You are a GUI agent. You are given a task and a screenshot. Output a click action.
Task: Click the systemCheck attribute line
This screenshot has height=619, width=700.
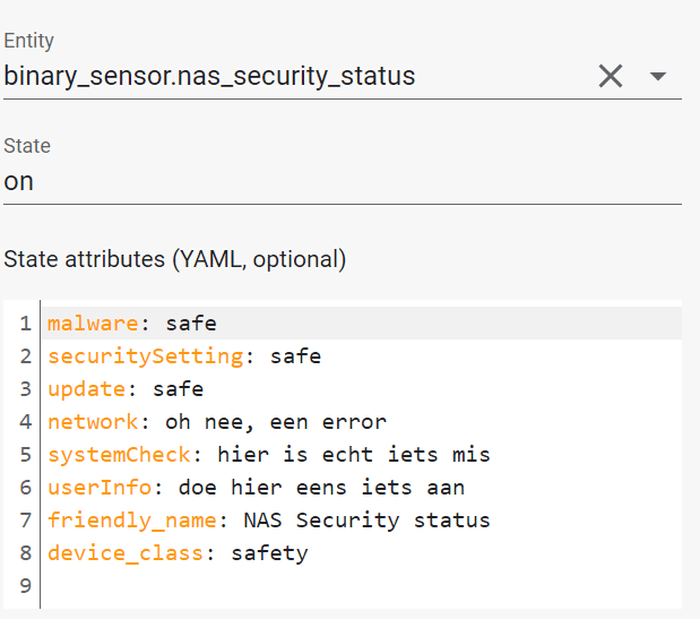[x=362, y=454]
